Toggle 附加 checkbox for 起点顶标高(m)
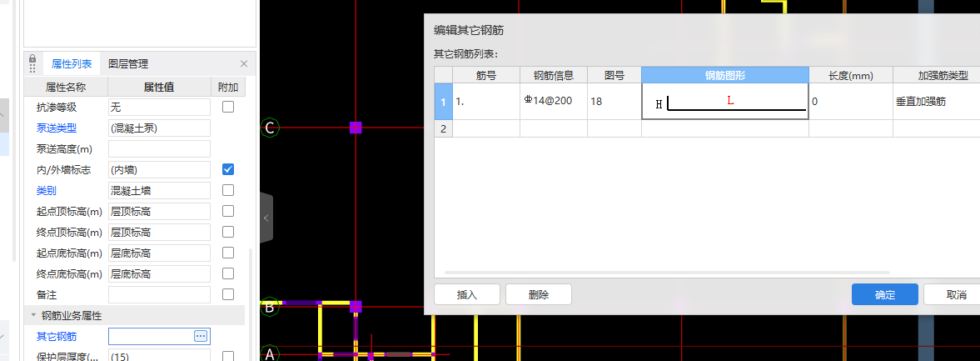Viewport: 980px width, 361px height. (228, 211)
